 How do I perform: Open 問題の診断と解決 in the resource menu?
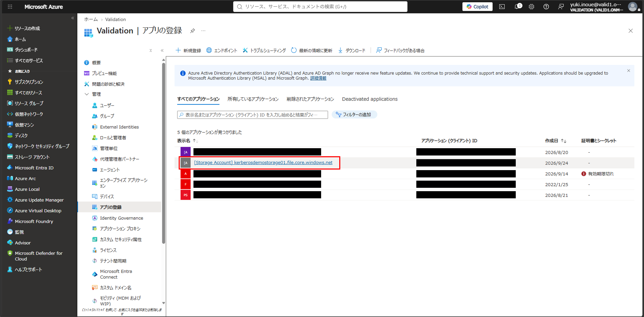[104, 84]
